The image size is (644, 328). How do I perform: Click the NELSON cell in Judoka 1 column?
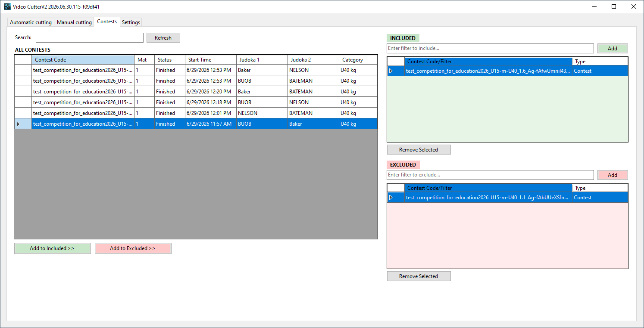point(262,113)
